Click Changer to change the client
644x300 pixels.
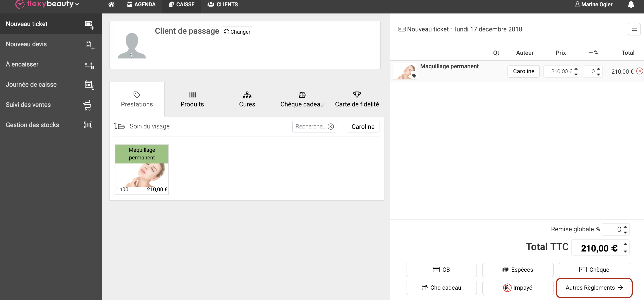tap(237, 32)
